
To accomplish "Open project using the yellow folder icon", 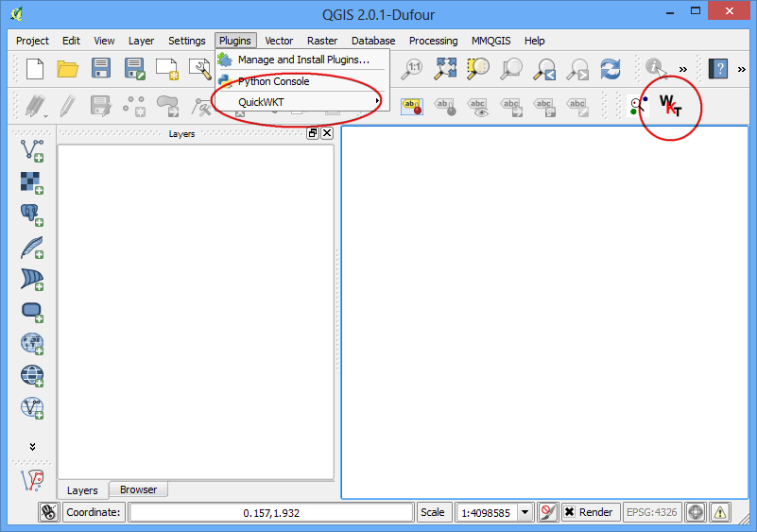I will click(68, 69).
